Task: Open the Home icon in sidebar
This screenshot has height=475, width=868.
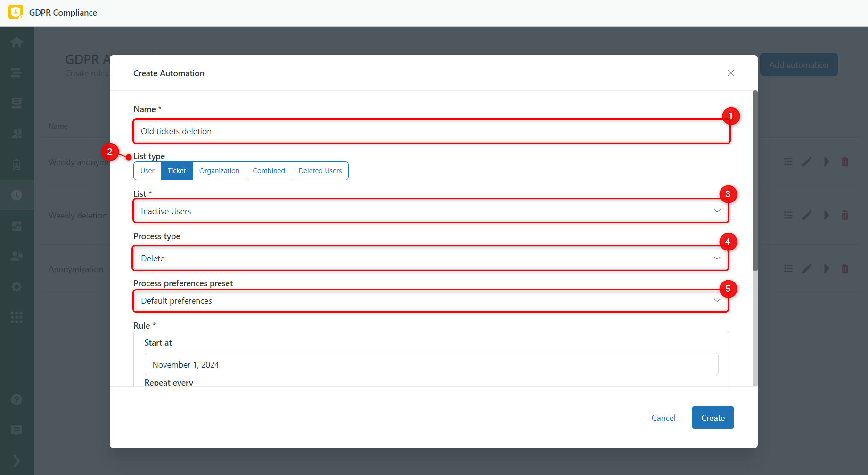Action: click(16, 42)
